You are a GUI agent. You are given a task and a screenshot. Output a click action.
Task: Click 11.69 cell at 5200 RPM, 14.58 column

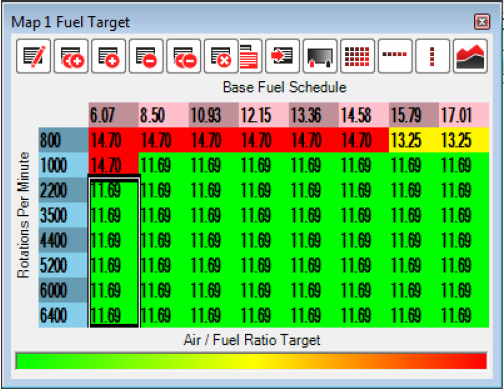click(364, 265)
